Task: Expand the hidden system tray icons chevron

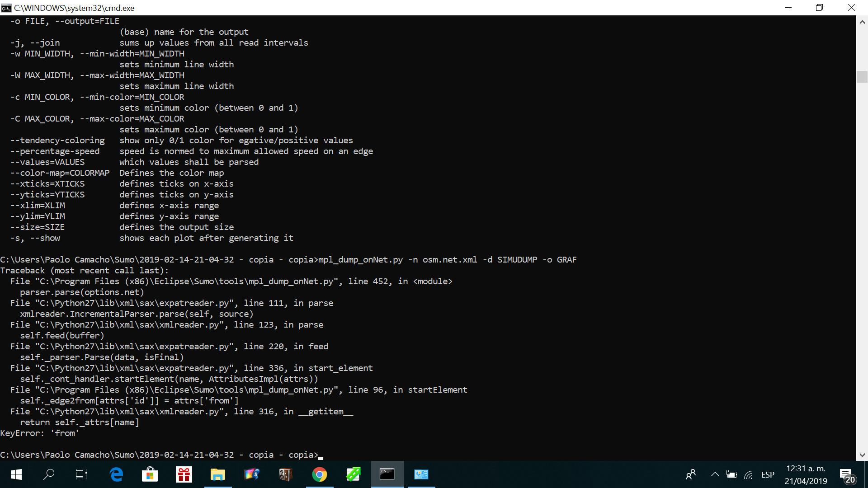Action: point(715,474)
